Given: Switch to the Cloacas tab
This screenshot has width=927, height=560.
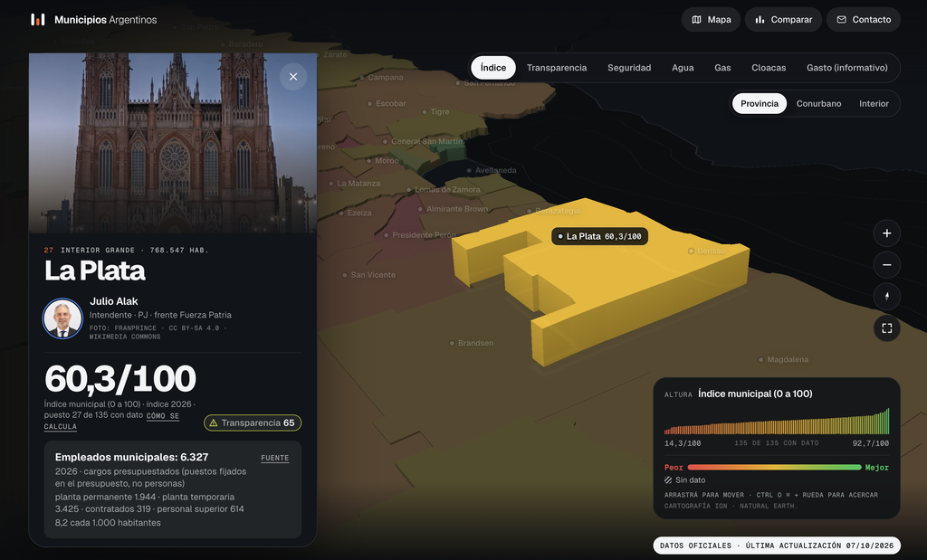Looking at the screenshot, I should pyautogui.click(x=769, y=67).
